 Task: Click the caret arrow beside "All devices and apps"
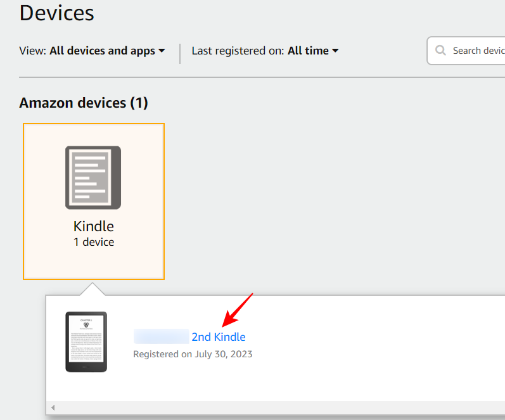tap(162, 51)
